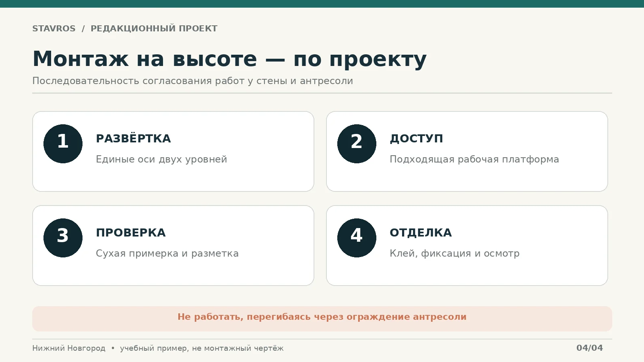Click the warning banner 'Не работать, перегибаясь через ограждение'
This screenshot has height=362, width=644.
point(322,319)
